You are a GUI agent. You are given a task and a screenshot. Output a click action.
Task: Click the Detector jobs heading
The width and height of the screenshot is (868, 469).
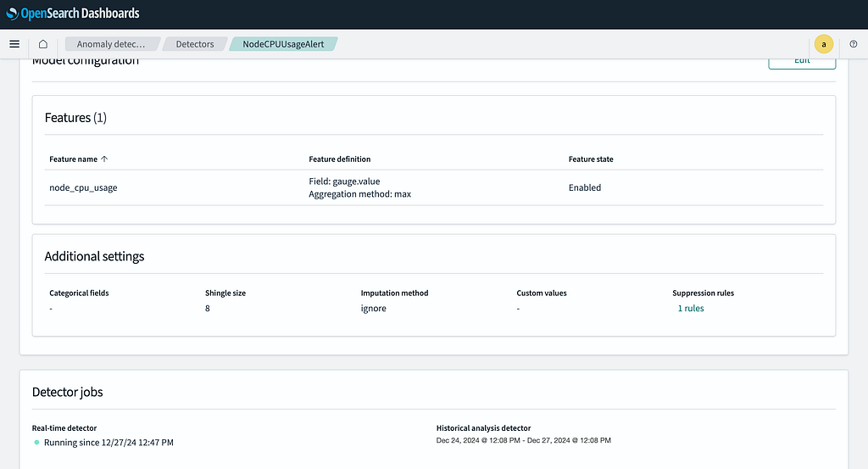[68, 392]
